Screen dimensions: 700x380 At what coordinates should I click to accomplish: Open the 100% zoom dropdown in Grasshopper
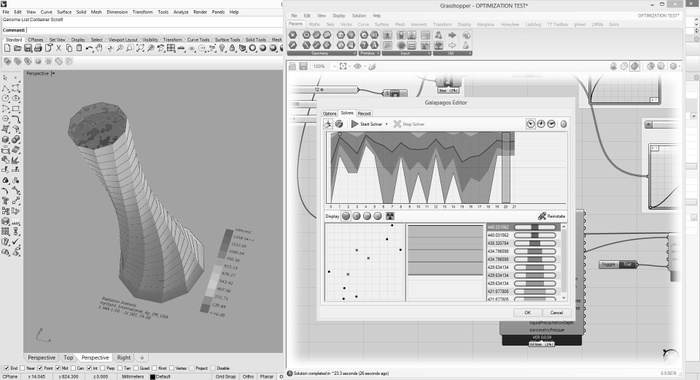[333, 67]
